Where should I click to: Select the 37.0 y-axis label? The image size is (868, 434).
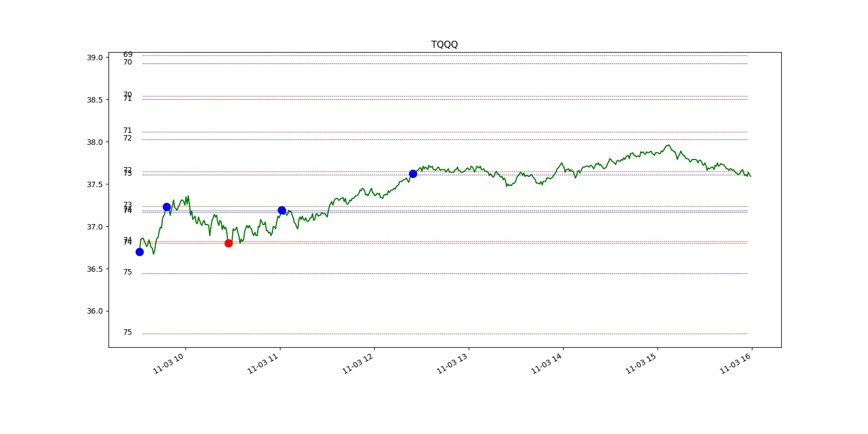pos(94,227)
